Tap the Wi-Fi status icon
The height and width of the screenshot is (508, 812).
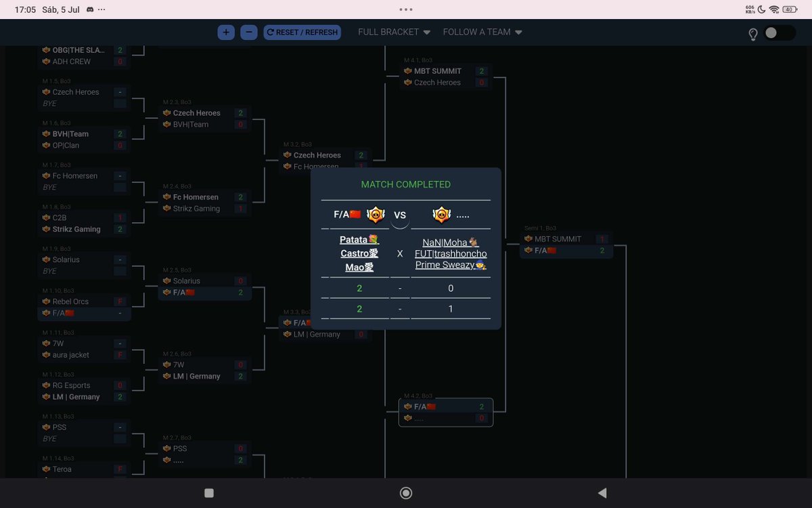click(773, 9)
